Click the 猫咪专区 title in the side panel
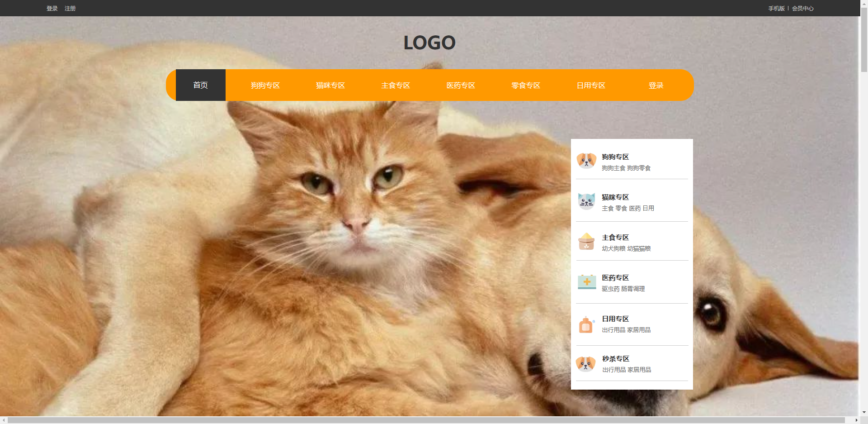 click(x=615, y=197)
